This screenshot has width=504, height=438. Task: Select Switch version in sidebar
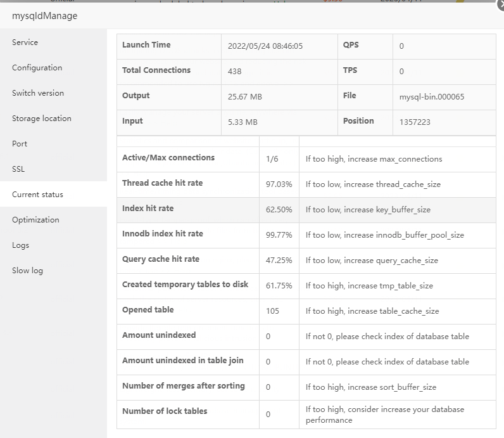38,93
